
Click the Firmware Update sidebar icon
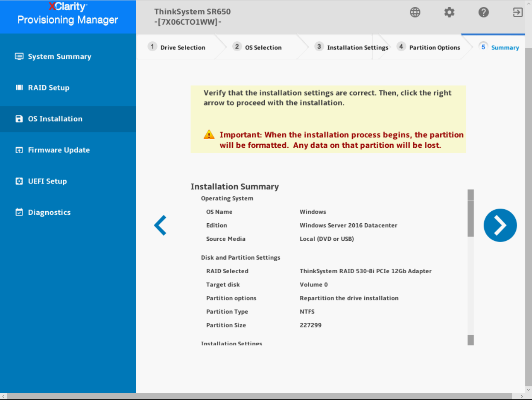(x=19, y=150)
